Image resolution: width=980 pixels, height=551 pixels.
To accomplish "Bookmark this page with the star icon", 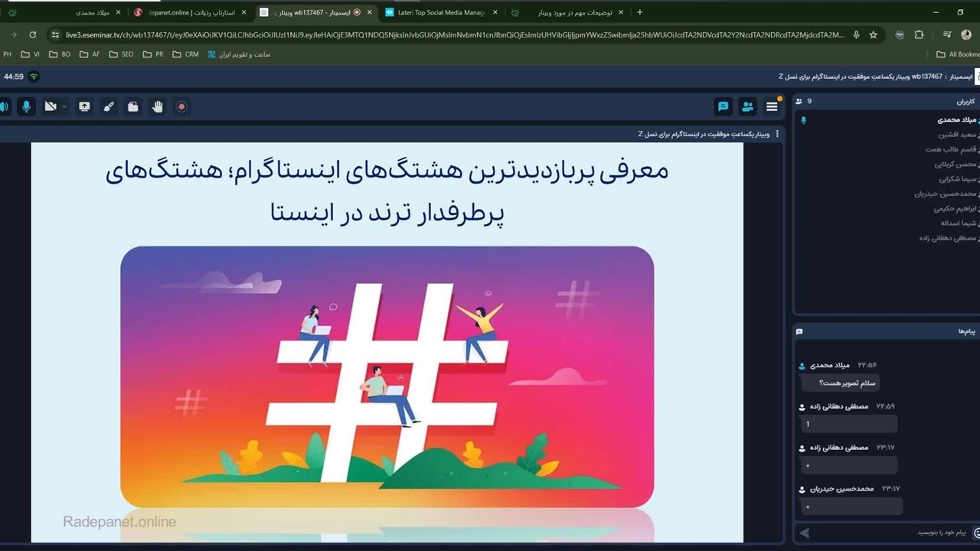I will (x=873, y=34).
